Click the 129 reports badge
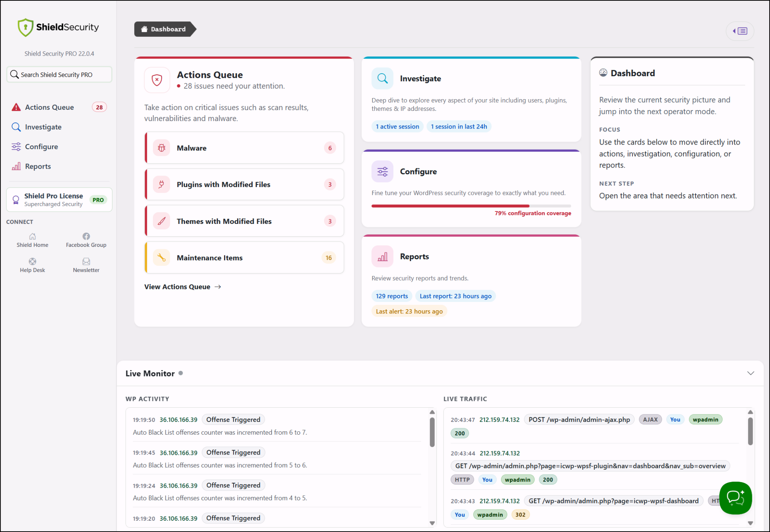Image resolution: width=770 pixels, height=532 pixels. [x=392, y=296]
